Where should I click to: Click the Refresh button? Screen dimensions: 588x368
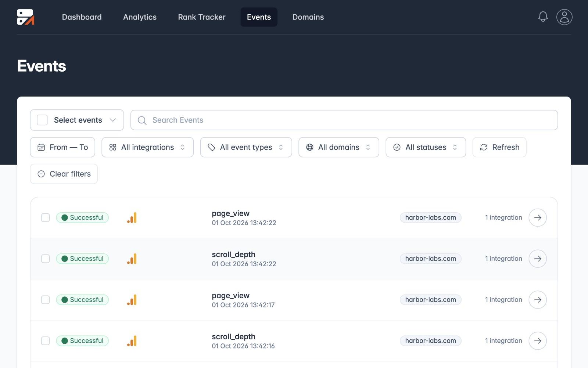(499, 147)
